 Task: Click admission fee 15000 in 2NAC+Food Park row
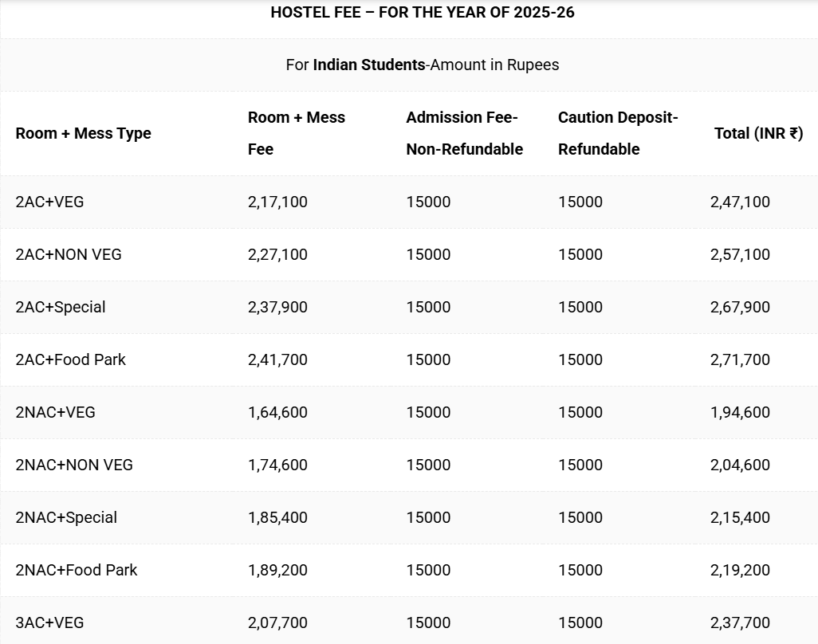tap(428, 571)
